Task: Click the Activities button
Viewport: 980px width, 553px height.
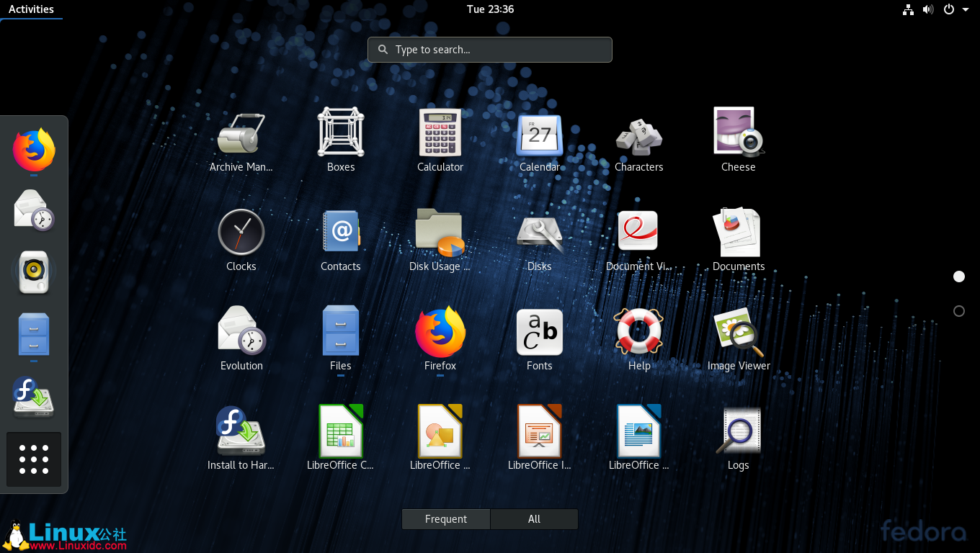Action: click(x=31, y=9)
